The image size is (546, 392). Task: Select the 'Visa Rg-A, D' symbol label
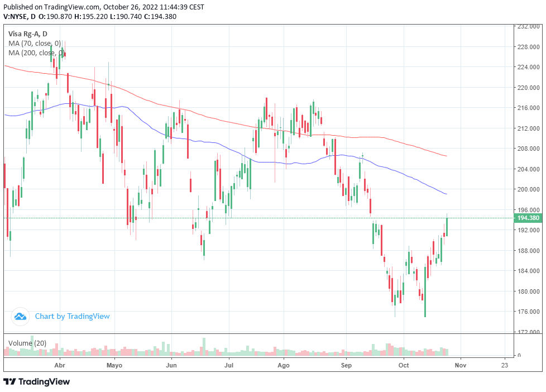[28, 34]
